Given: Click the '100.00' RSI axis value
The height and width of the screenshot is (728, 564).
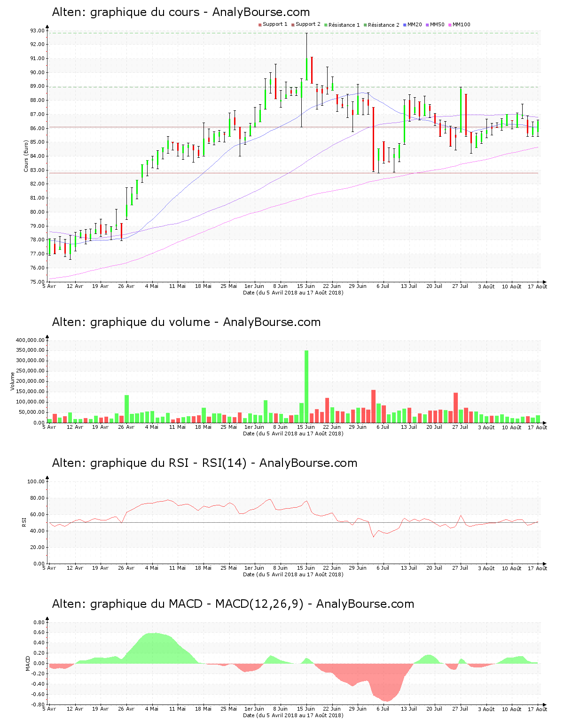Looking at the screenshot, I should point(36,481).
